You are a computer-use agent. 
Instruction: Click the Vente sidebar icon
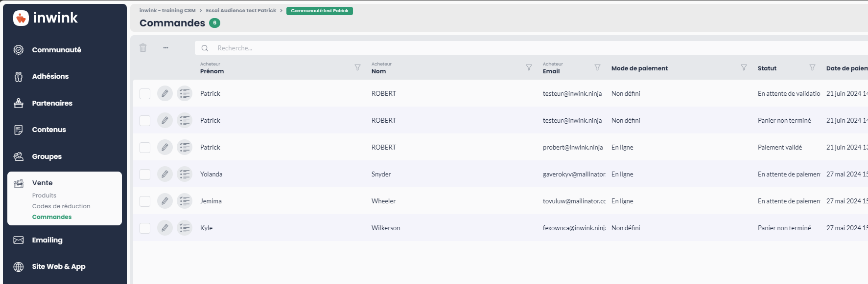coord(19,183)
